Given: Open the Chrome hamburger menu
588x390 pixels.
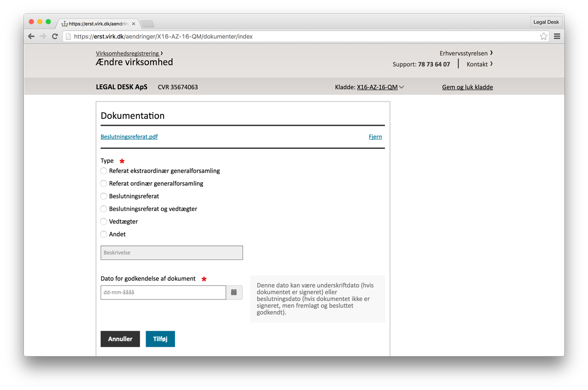Looking at the screenshot, I should (x=557, y=36).
